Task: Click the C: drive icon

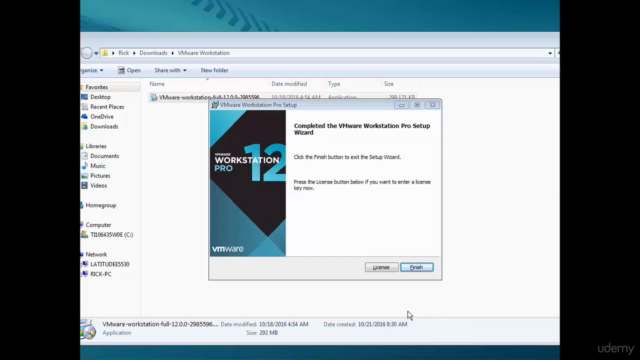Action: coord(84,235)
